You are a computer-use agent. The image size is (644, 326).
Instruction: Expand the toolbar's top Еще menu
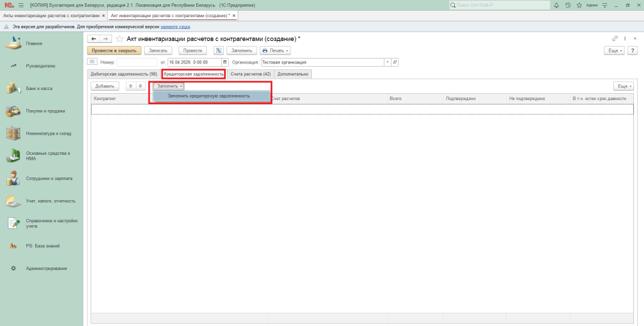(613, 50)
